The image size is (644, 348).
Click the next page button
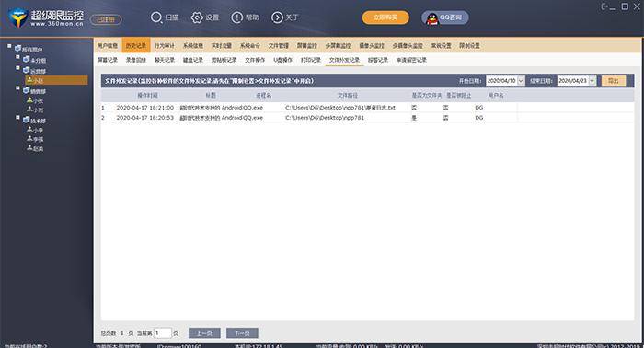[242, 332]
